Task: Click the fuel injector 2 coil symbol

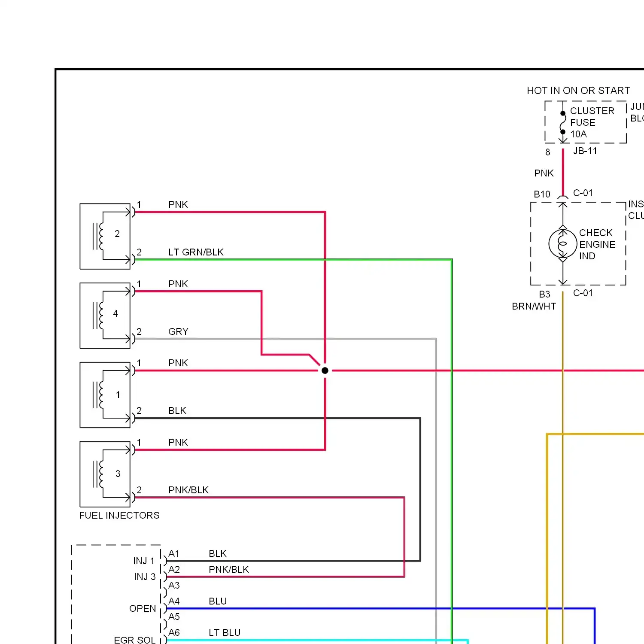Action: tap(98, 236)
